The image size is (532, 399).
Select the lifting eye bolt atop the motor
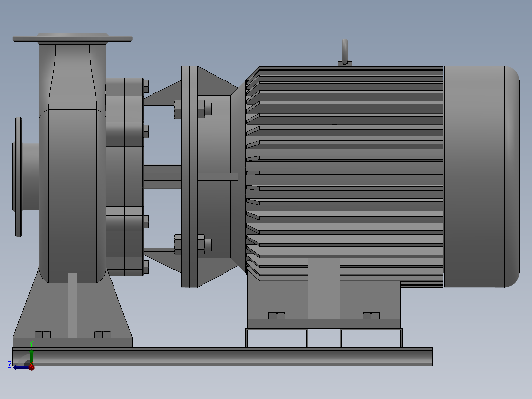(344, 52)
